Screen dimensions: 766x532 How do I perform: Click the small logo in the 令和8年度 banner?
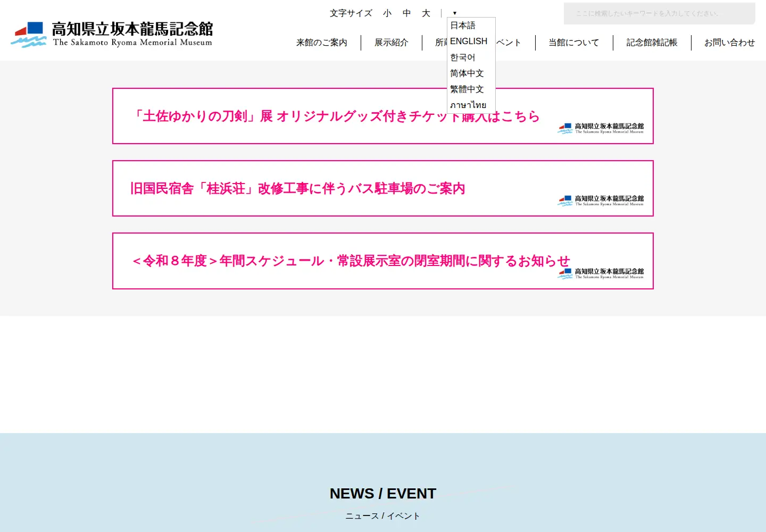pos(601,273)
